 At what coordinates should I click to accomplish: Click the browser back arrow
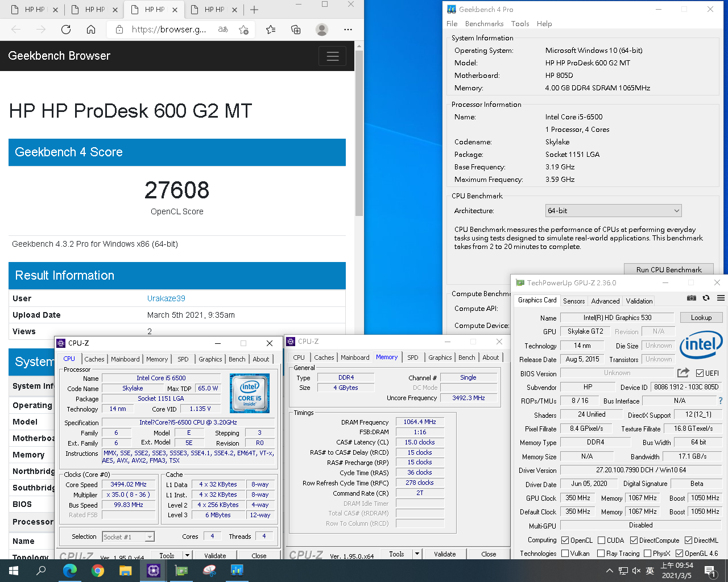[x=16, y=30]
